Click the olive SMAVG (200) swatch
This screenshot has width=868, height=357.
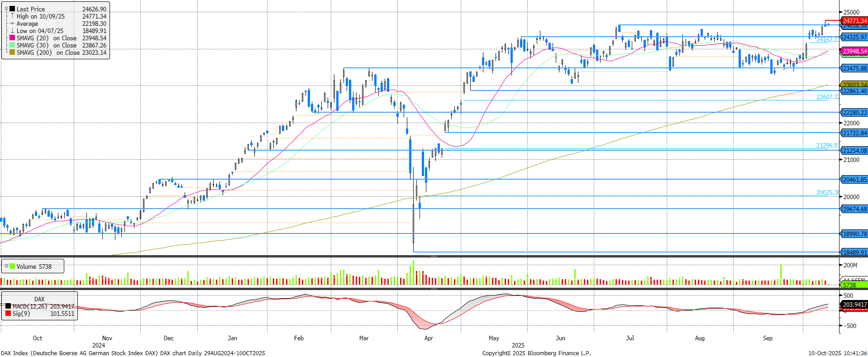coord(12,52)
